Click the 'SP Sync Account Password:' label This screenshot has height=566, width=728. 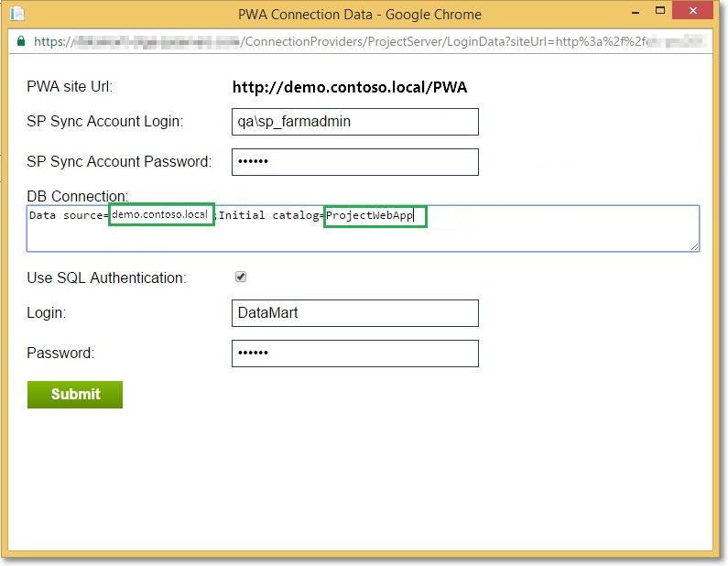pos(119,161)
